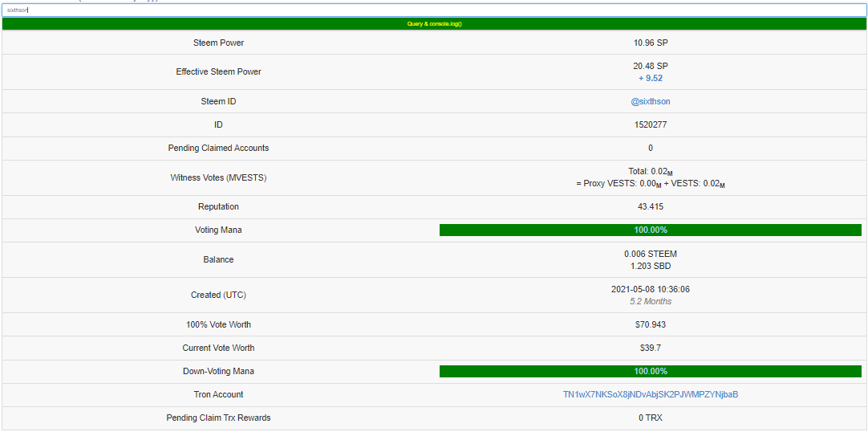Click the Down-Voting Mana progress bar
This screenshot has height=436, width=868.
(x=651, y=371)
